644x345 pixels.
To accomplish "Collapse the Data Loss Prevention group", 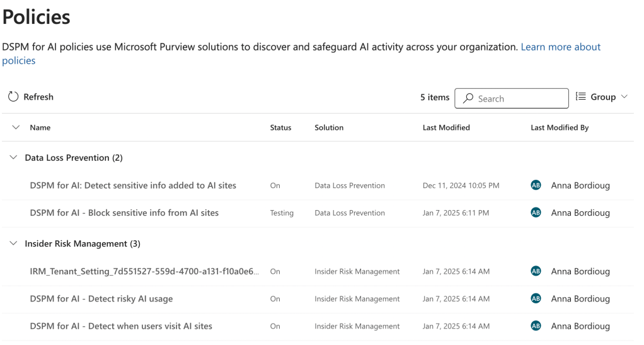I will coord(13,158).
